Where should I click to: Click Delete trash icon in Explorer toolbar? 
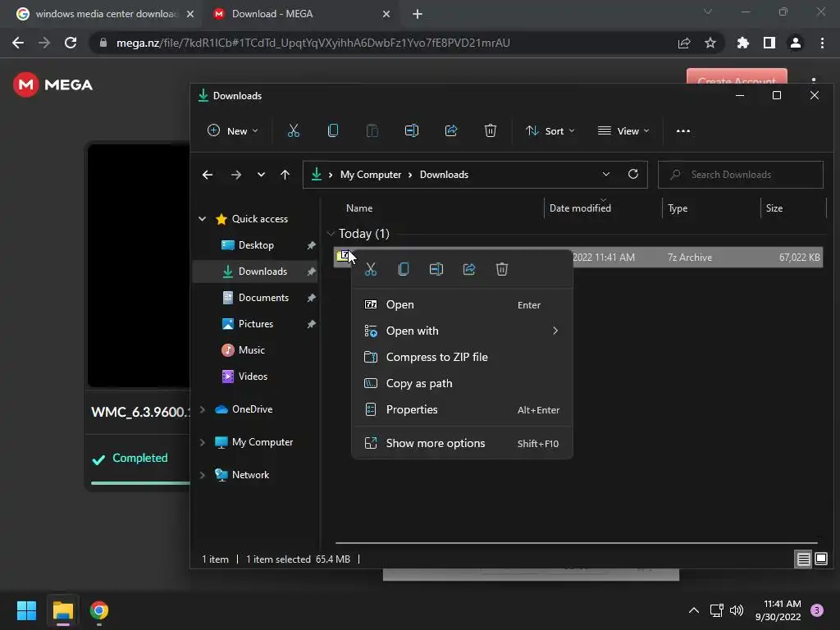(491, 130)
